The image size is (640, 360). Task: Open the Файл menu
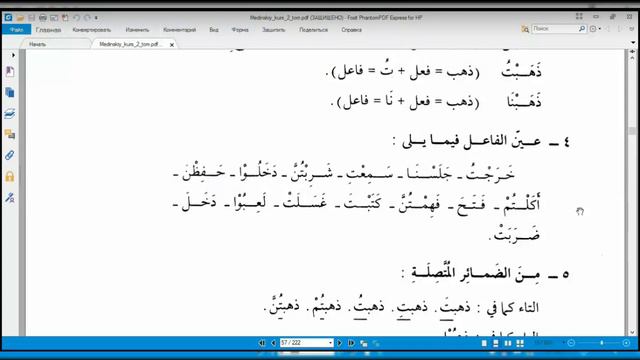[x=17, y=30]
